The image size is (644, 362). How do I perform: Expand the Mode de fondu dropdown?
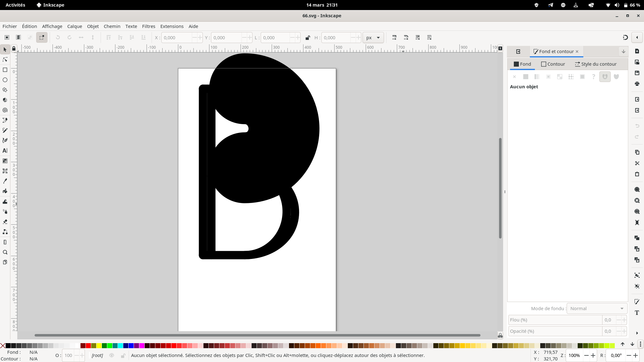pyautogui.click(x=597, y=309)
